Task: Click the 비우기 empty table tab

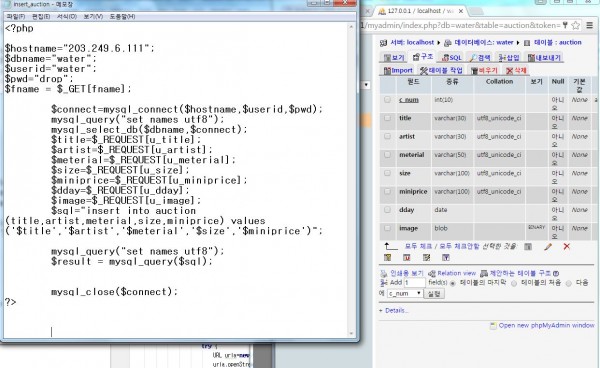Action: click(484, 70)
